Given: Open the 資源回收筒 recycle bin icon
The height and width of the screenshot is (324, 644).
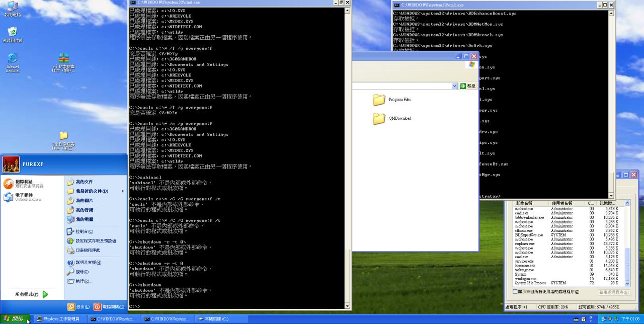Looking at the screenshot, I should 13,32.
